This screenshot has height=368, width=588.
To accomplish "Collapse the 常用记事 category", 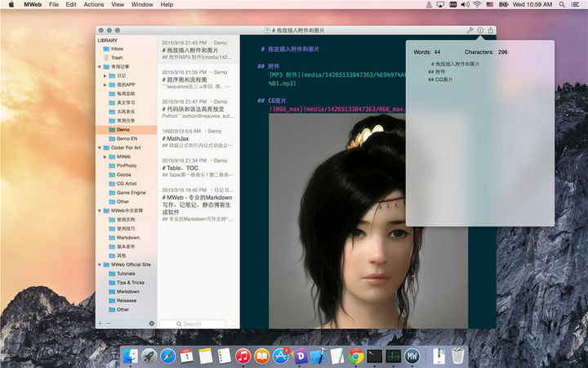I will [100, 67].
